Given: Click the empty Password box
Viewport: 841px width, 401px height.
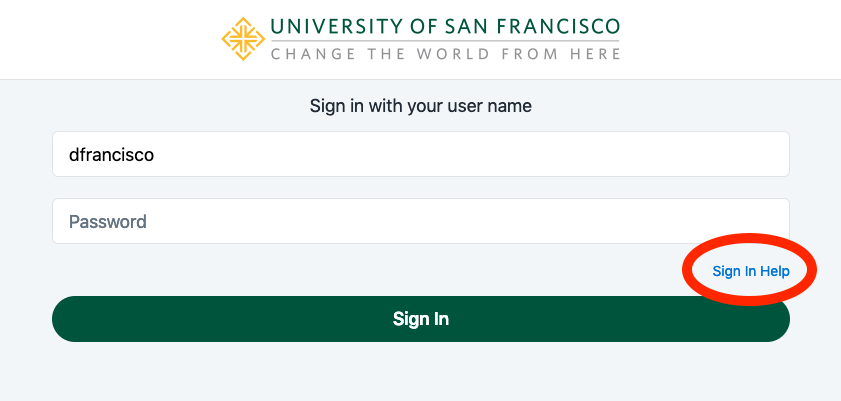Looking at the screenshot, I should click(420, 221).
